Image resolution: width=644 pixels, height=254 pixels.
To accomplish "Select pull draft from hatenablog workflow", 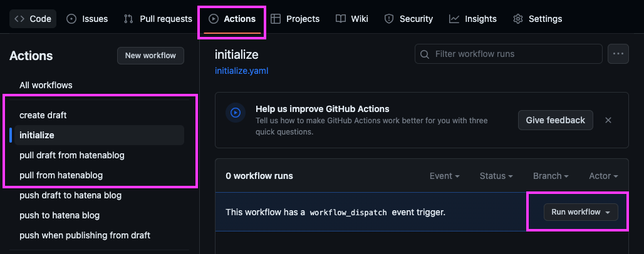I will point(72,155).
